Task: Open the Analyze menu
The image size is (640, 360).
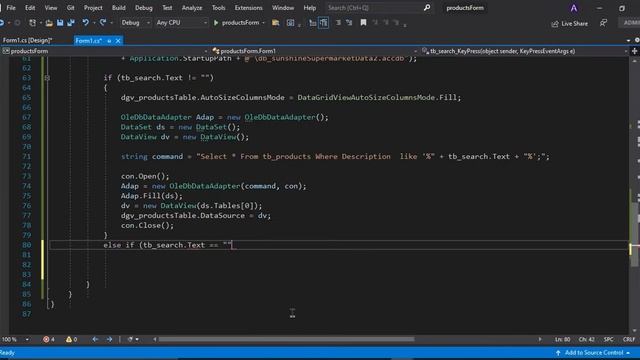Action: (x=192, y=8)
